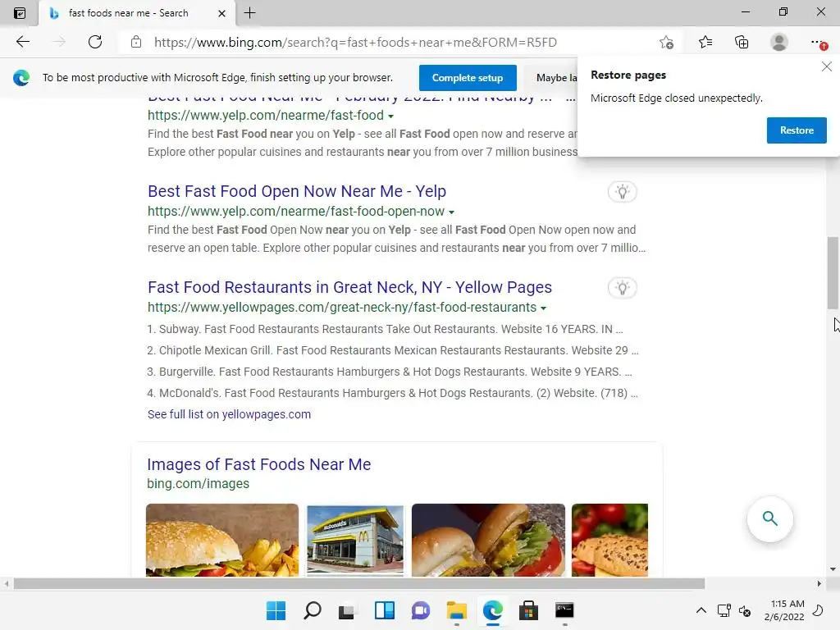Close the 'fast foods near me' tab
Viewport: 840px width, 630px height.
221,13
